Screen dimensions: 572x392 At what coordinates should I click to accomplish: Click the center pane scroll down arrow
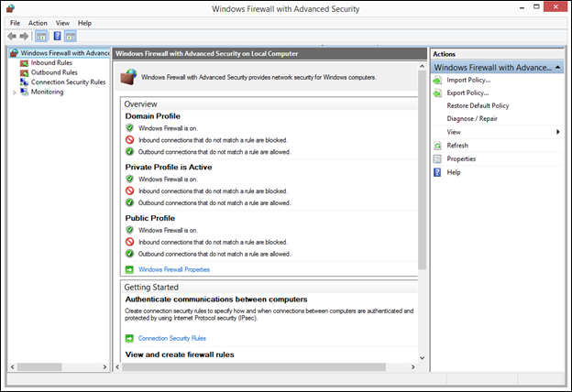pyautogui.click(x=422, y=358)
